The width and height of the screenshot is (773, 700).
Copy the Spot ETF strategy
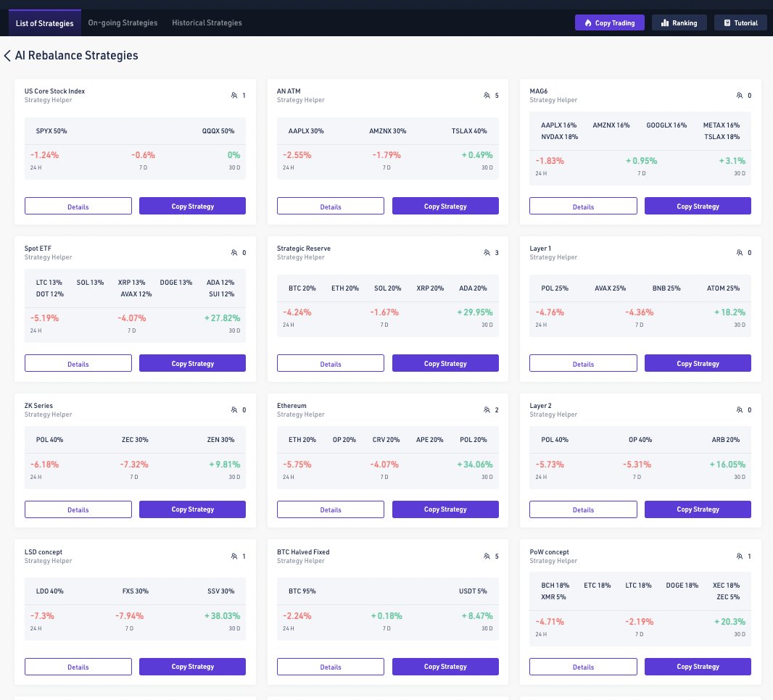pyautogui.click(x=192, y=363)
